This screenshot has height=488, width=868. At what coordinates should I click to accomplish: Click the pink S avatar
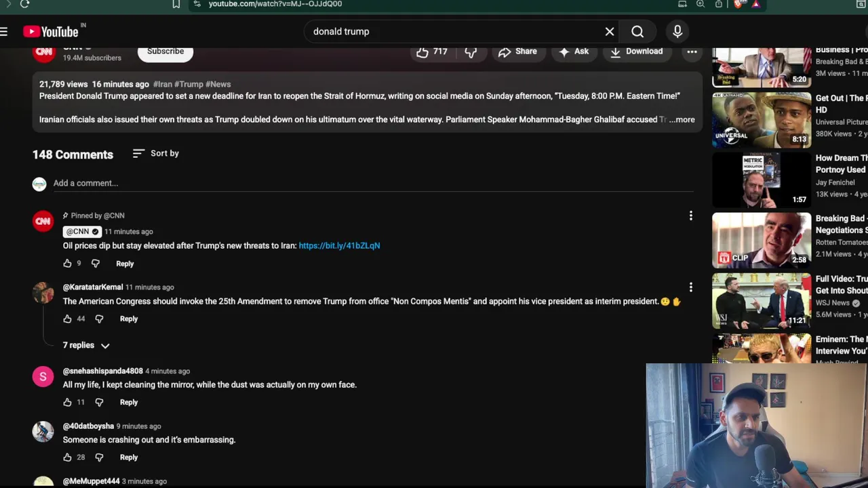[x=43, y=376]
